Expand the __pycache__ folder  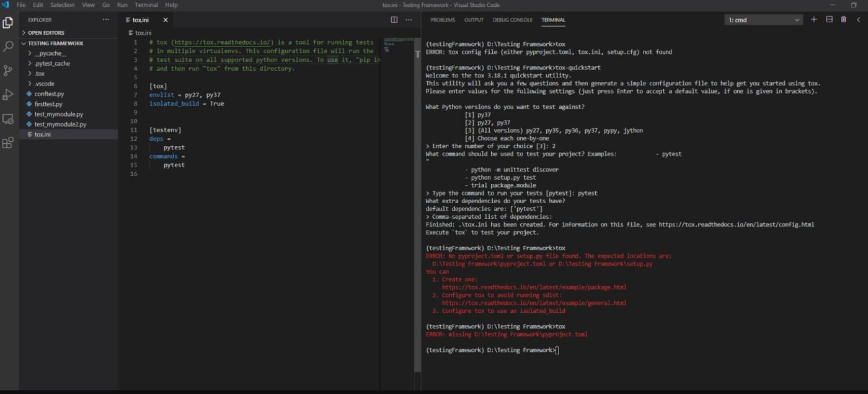[68, 53]
